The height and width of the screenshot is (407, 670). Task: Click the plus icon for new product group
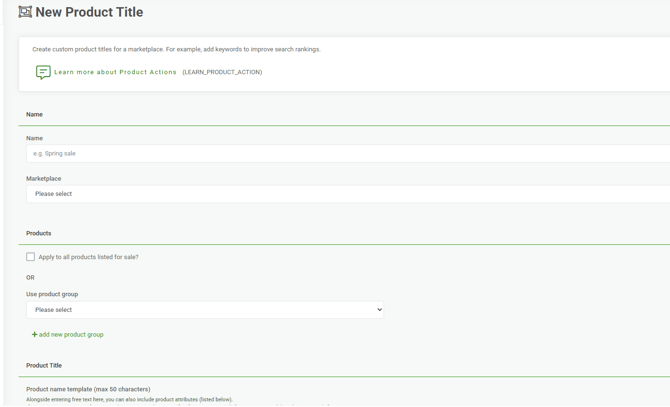coord(35,334)
